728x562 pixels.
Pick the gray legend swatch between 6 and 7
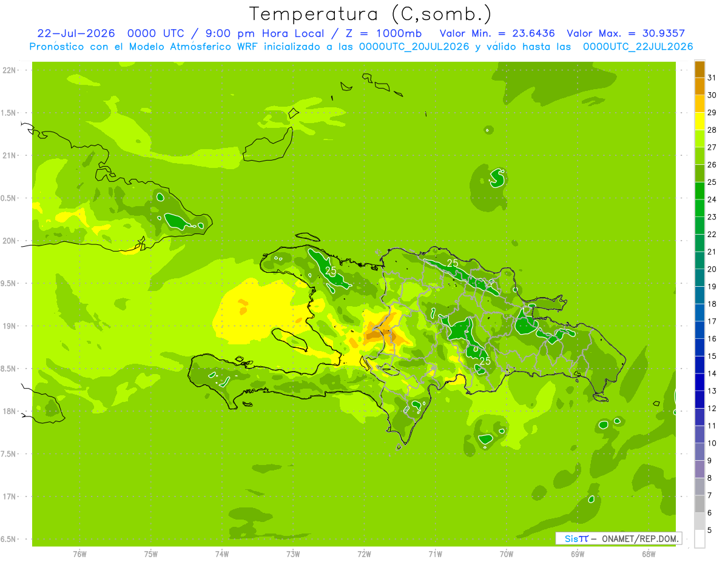point(699,504)
